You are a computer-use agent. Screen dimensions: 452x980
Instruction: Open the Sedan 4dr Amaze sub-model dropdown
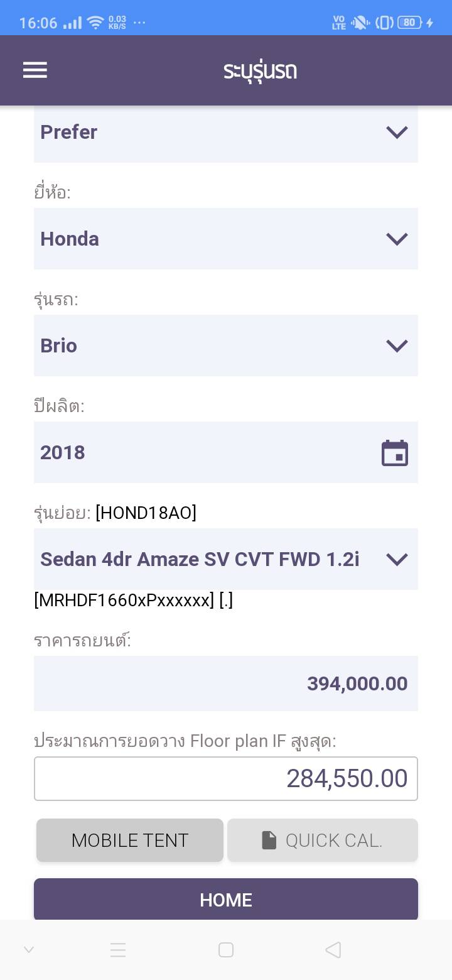[x=226, y=559]
